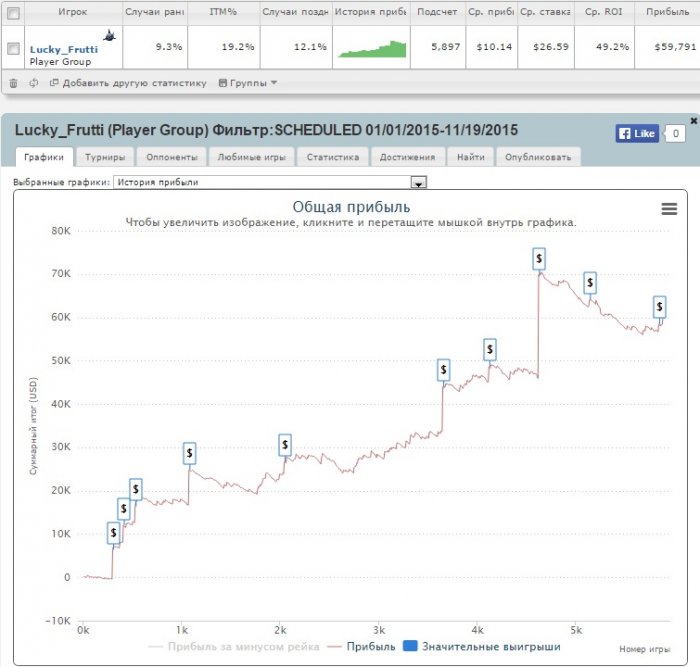Switch to the Турниры tab
The width and height of the screenshot is (700, 667).
[105, 157]
